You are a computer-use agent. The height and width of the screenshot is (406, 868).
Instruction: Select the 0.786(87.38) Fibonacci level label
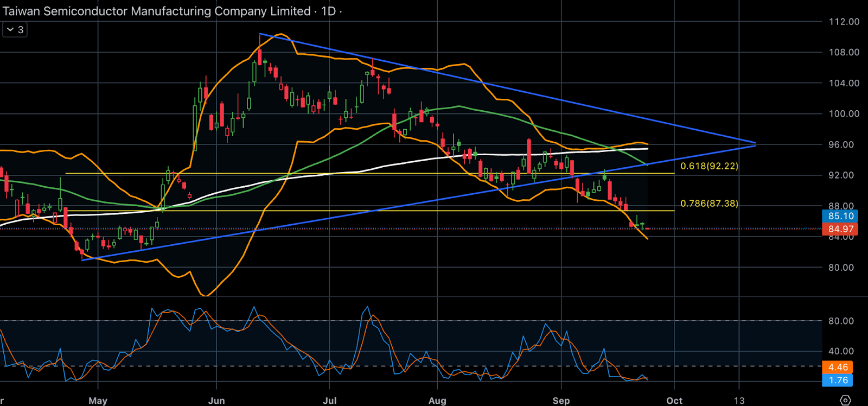pyautogui.click(x=709, y=204)
